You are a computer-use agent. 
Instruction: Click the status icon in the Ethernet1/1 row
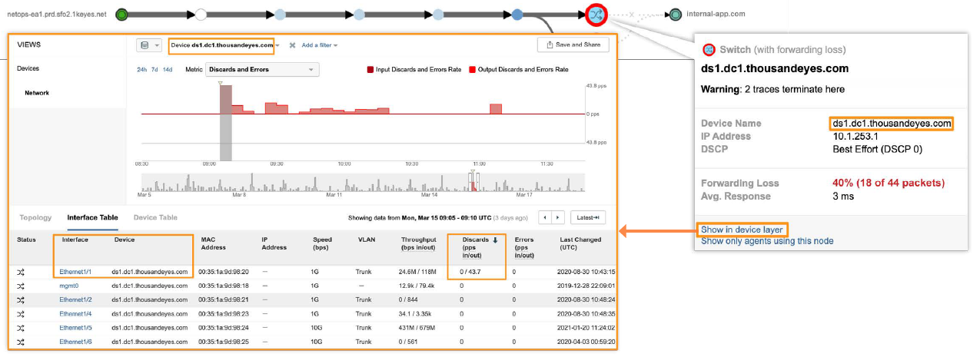(x=22, y=272)
